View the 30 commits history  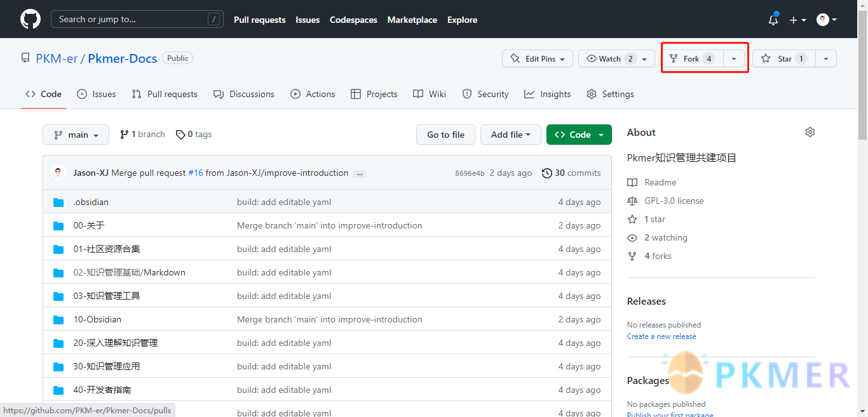pyautogui.click(x=571, y=173)
